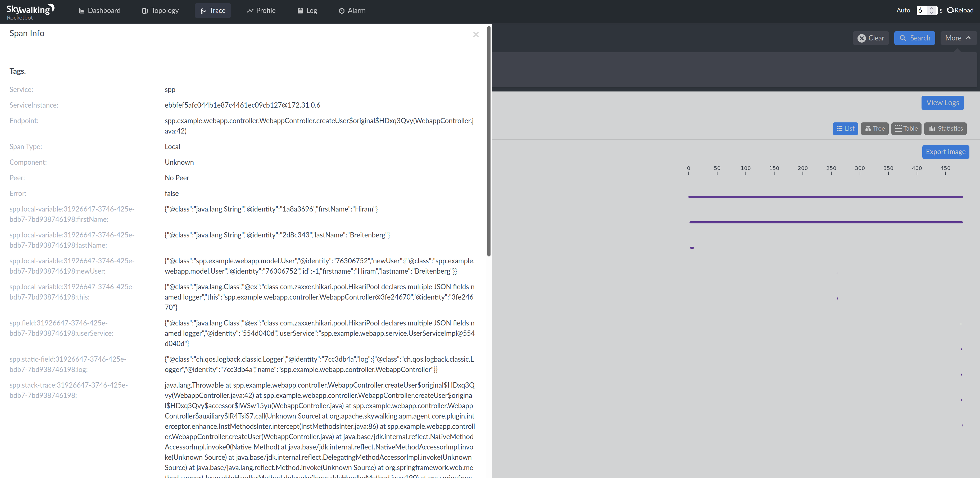Switch trace display to Table view
The height and width of the screenshot is (478, 980).
(x=906, y=128)
